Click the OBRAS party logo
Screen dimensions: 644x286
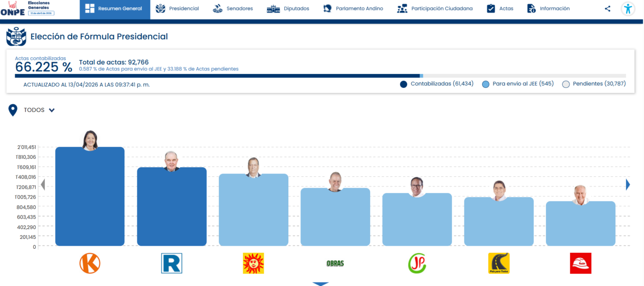point(335,263)
